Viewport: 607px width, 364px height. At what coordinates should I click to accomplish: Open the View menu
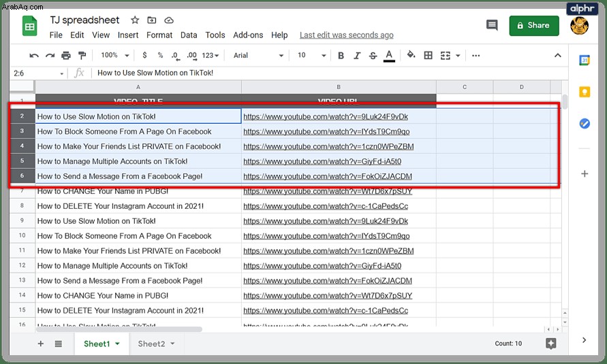101,35
